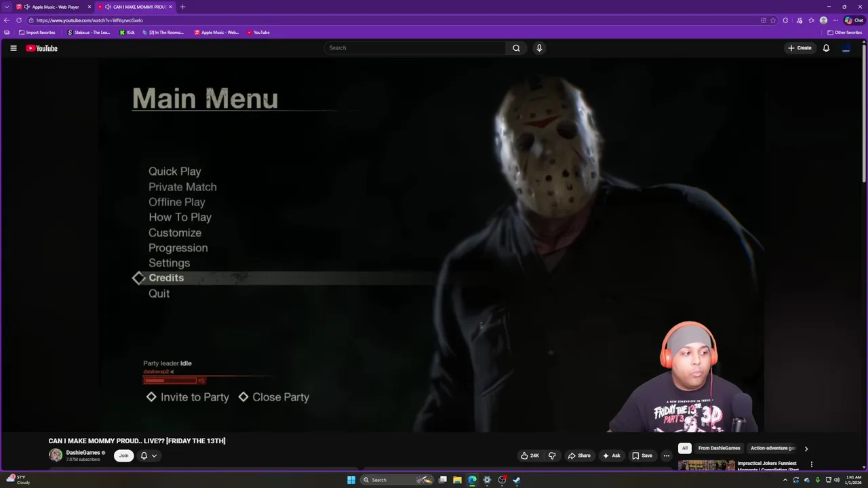The image size is (868, 488).
Task: Show hidden system tray icons chevron
Action: click(x=785, y=480)
